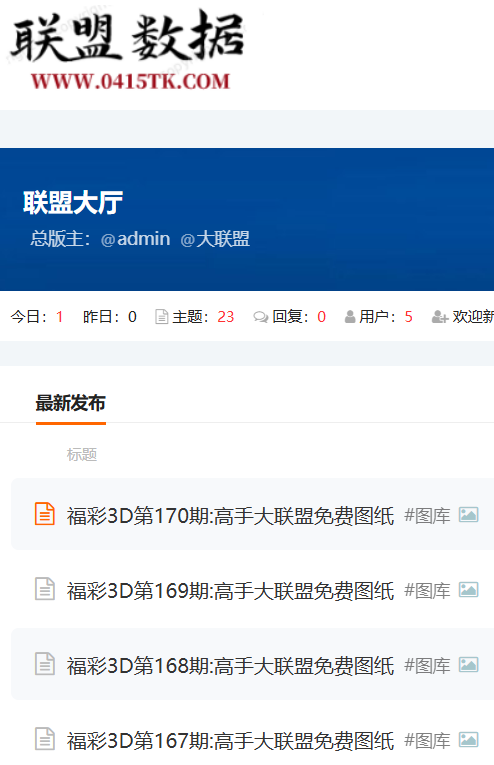Click the image icon on the 167期 post
The height and width of the screenshot is (765, 494).
[x=469, y=740]
